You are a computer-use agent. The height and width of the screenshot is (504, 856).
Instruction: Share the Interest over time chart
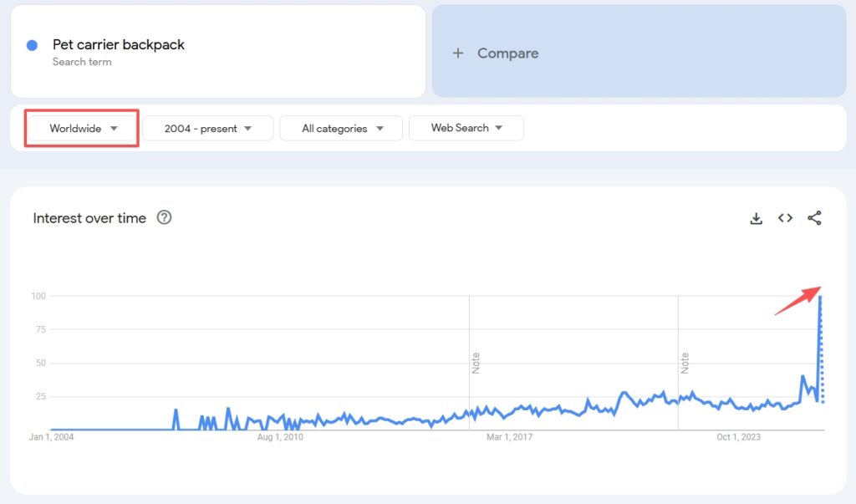tap(814, 218)
